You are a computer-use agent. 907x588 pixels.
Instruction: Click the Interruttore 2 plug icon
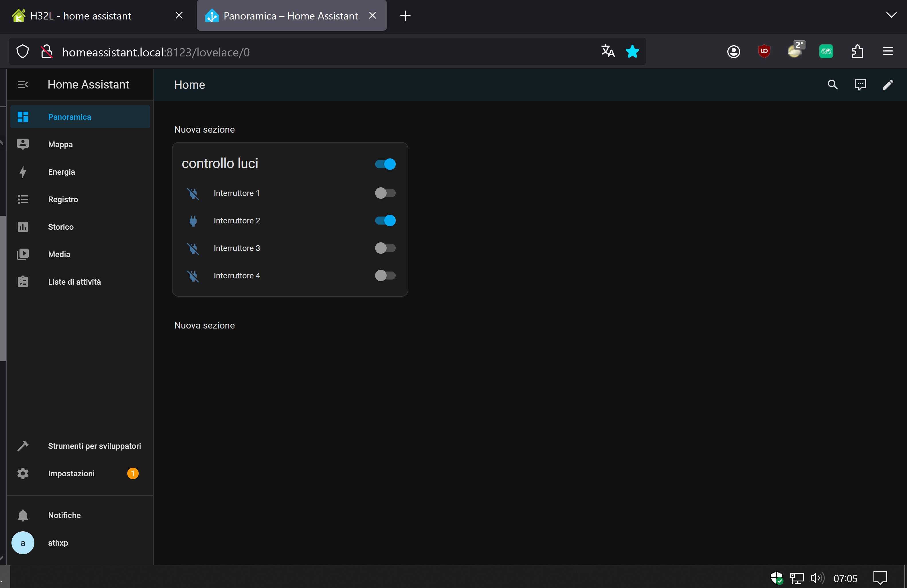(193, 221)
